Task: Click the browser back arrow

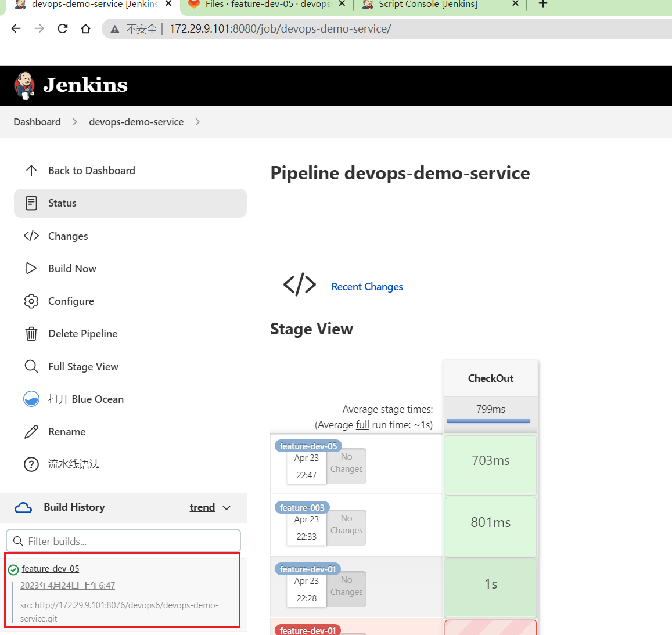Action: (x=16, y=28)
